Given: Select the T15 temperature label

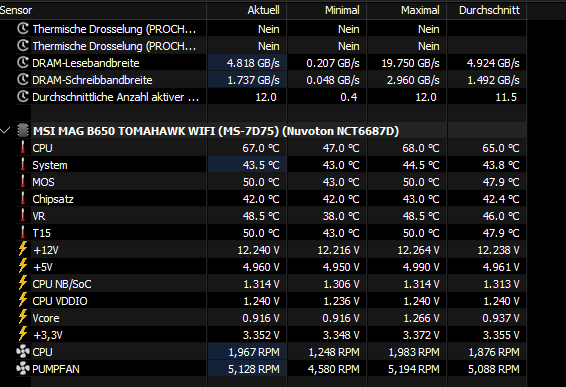Looking at the screenshot, I should (x=42, y=233).
